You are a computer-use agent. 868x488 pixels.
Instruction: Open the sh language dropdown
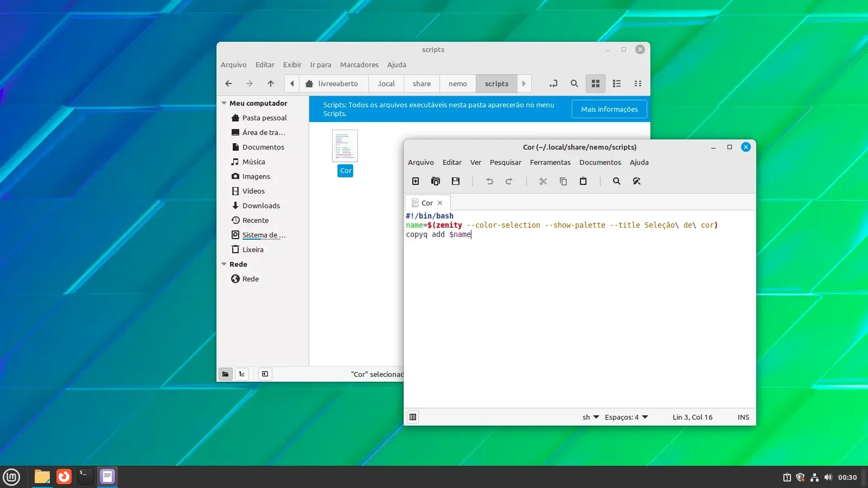tap(591, 417)
